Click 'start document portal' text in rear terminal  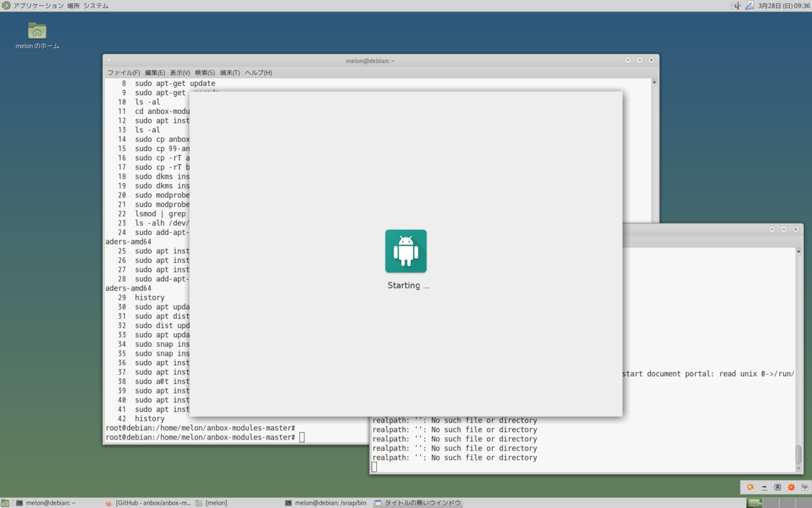click(x=667, y=373)
